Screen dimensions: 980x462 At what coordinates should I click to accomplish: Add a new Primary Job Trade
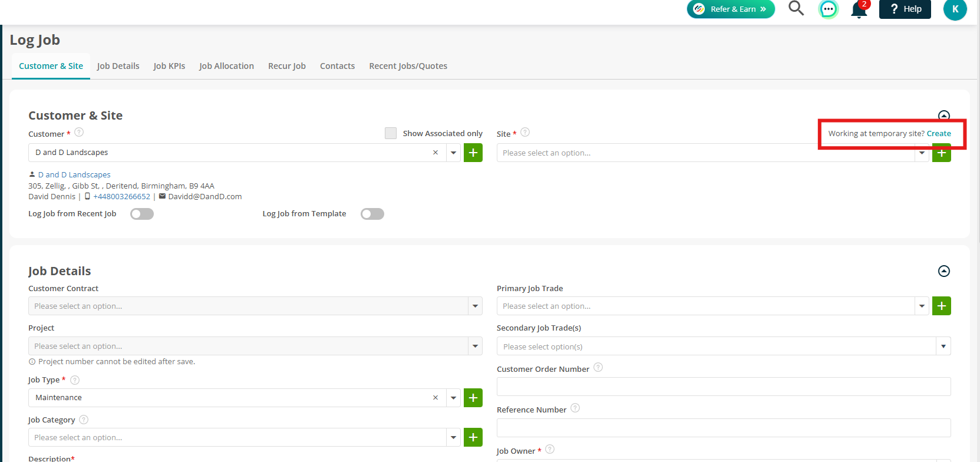[x=942, y=306]
